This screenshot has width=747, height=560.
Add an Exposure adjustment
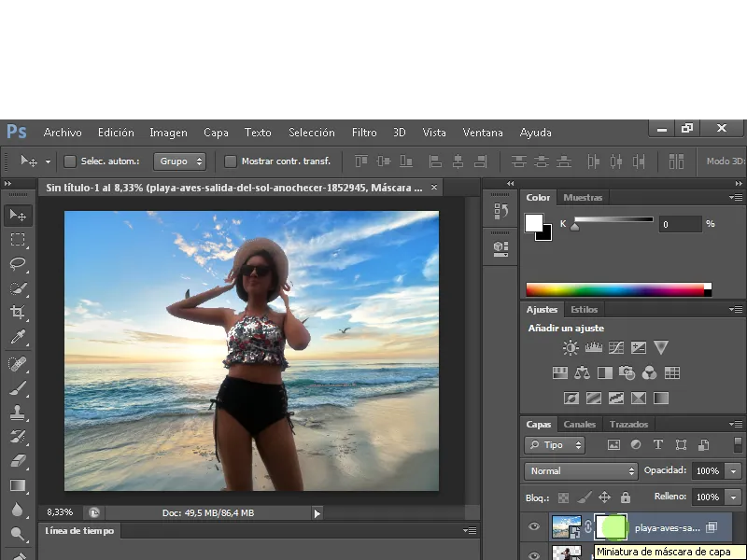[639, 347]
